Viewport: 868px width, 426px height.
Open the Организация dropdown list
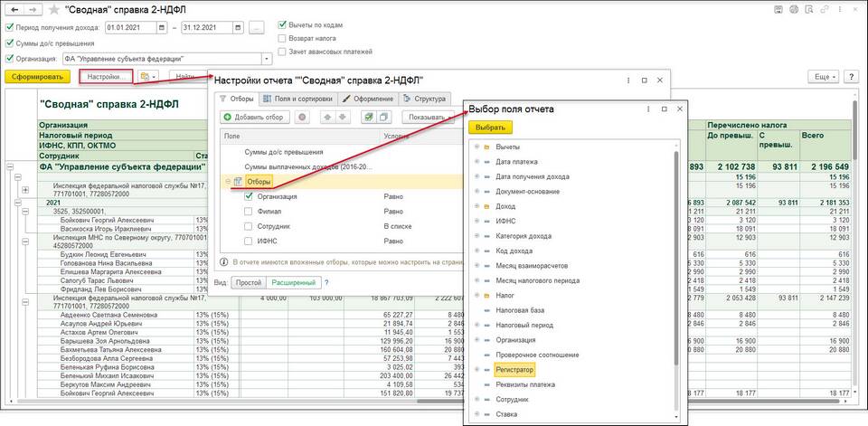(267, 59)
